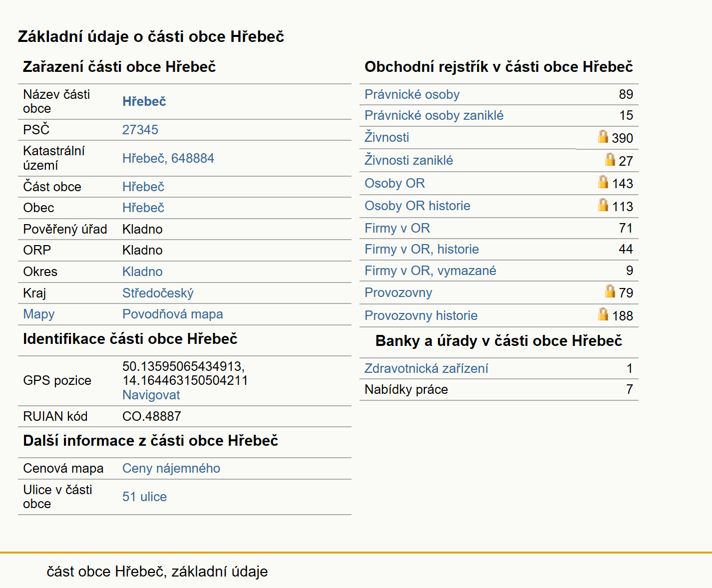This screenshot has height=588, width=712.
Task: Click the padlock icon in Osoby OR row
Action: [x=603, y=182]
